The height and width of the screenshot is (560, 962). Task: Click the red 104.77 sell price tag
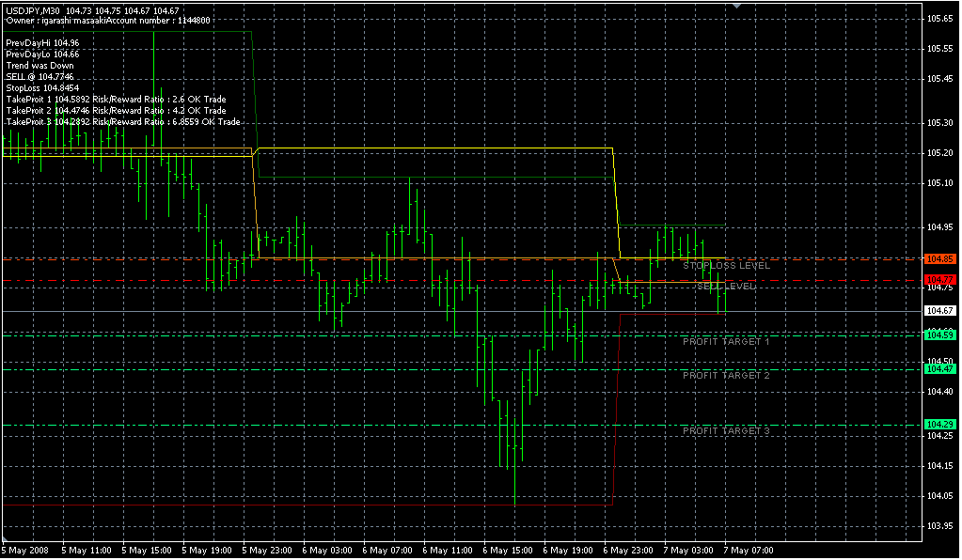[x=939, y=280]
